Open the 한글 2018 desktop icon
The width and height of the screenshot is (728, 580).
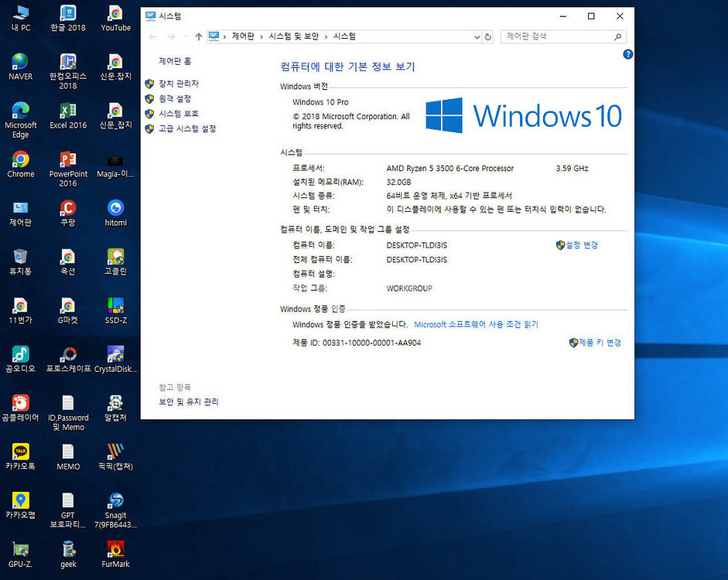click(x=68, y=19)
